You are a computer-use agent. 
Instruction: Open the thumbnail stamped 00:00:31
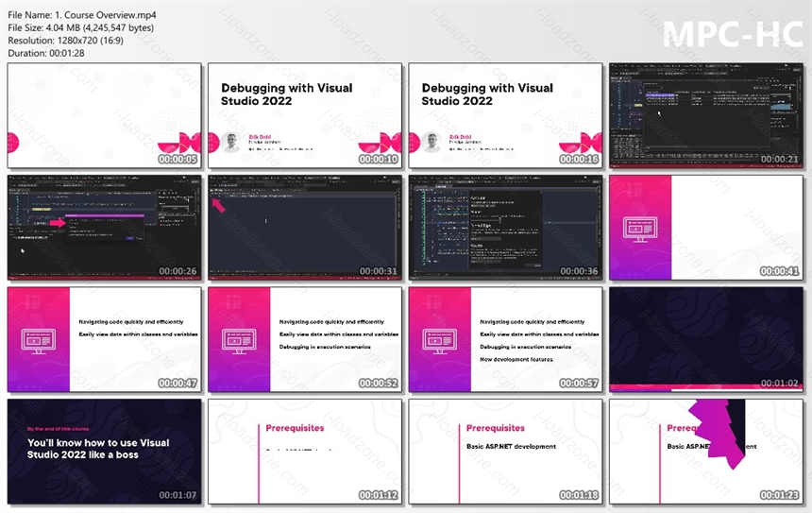(x=305, y=228)
